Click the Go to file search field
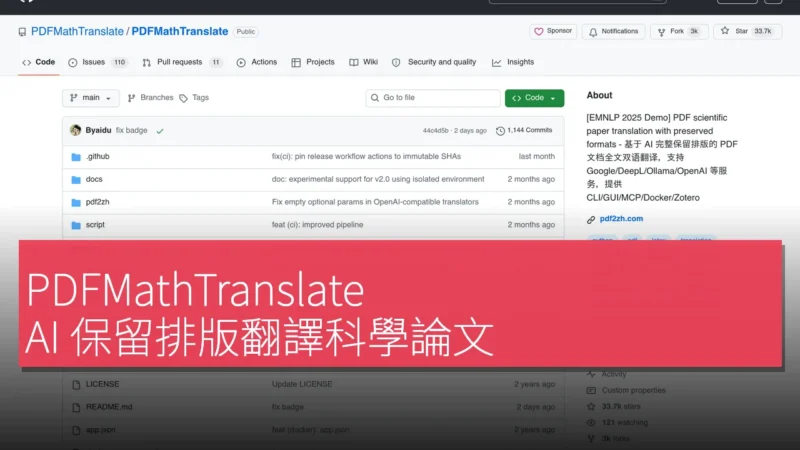 click(433, 98)
